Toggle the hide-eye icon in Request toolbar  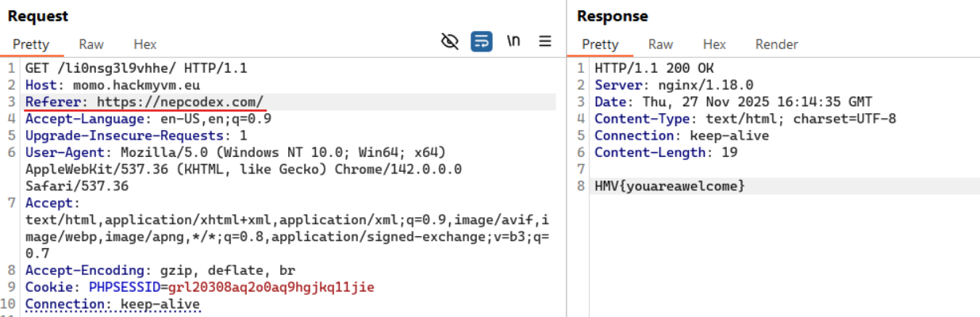(450, 42)
